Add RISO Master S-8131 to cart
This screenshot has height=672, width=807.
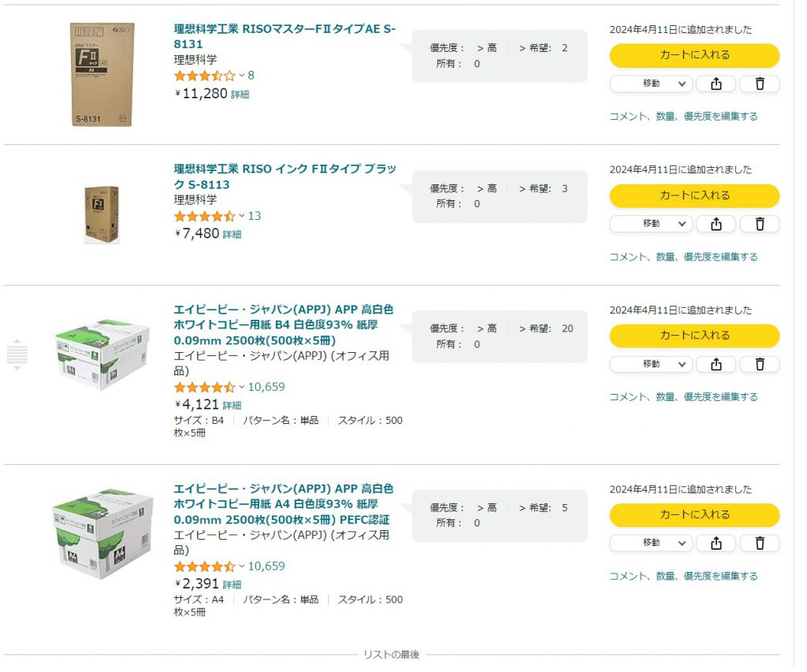pos(694,55)
